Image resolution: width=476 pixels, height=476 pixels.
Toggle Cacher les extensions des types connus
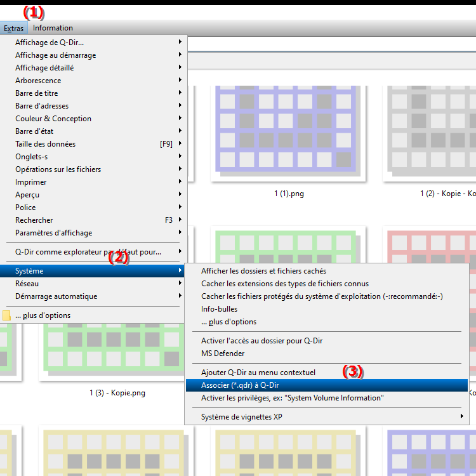pyautogui.click(x=327, y=284)
